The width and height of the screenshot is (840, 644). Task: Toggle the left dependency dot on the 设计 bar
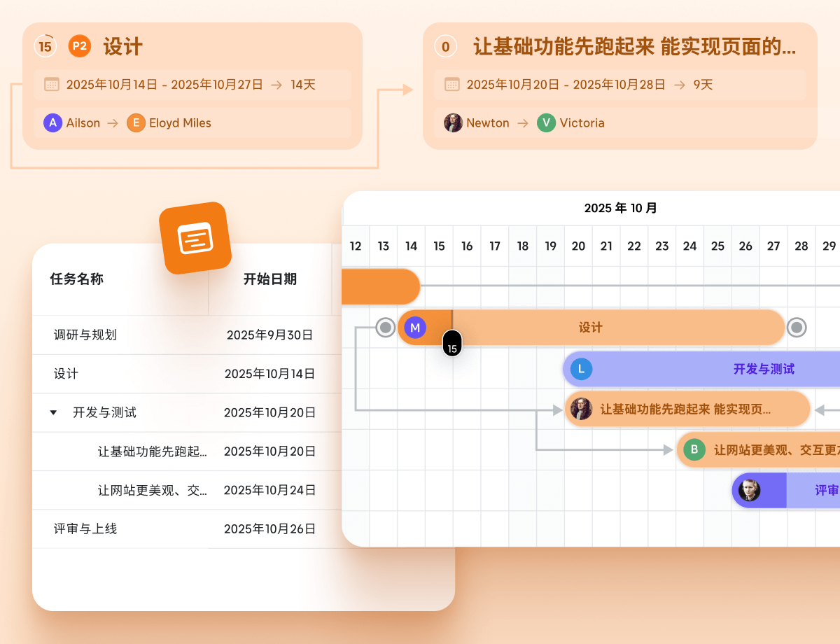point(385,327)
